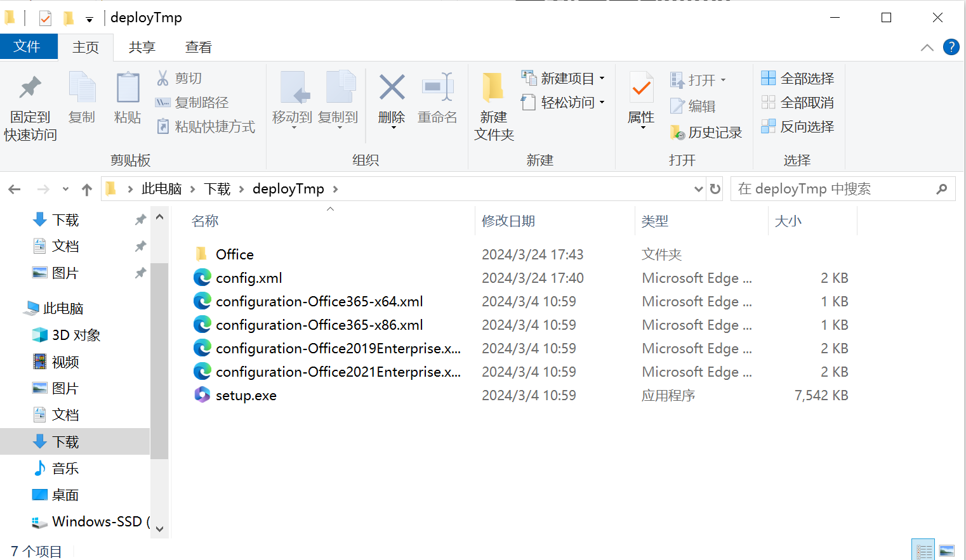Click the Refresh button by address bar
The height and width of the screenshot is (560, 966).
715,189
